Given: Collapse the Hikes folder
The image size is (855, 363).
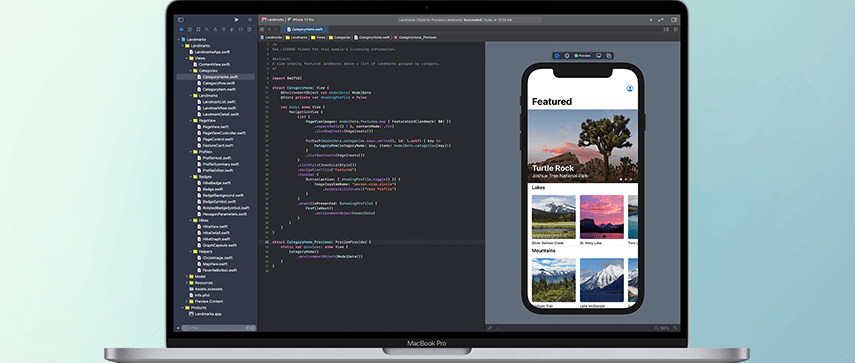Looking at the screenshot, I should pyautogui.click(x=191, y=220).
